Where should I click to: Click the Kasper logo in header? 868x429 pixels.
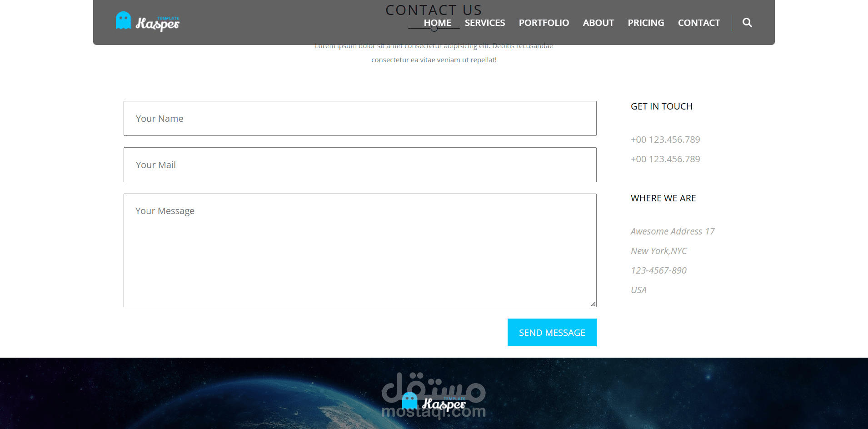148,21
